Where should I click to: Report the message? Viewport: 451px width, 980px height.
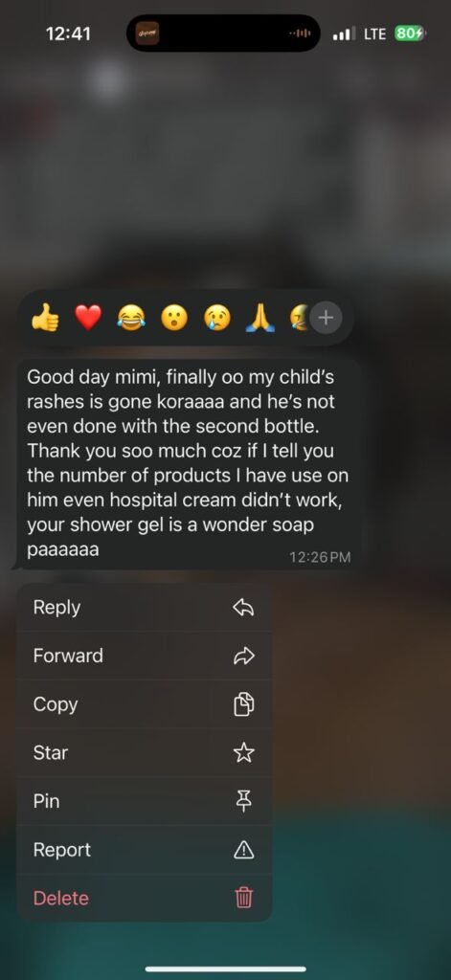(145, 850)
